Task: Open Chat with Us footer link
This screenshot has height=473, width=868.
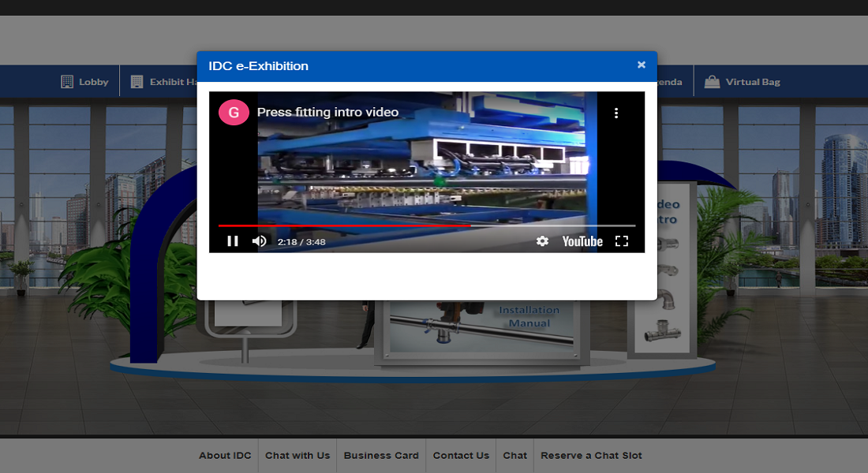Action: [297, 456]
